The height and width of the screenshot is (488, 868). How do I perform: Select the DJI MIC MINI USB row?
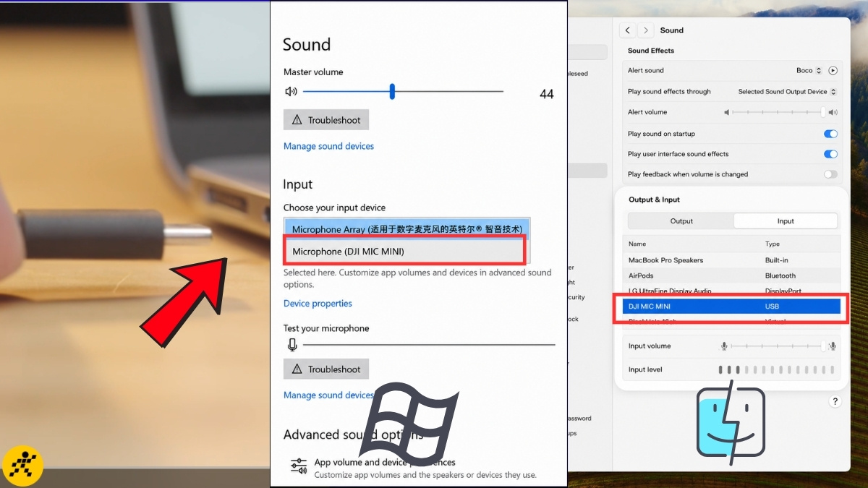click(731, 307)
